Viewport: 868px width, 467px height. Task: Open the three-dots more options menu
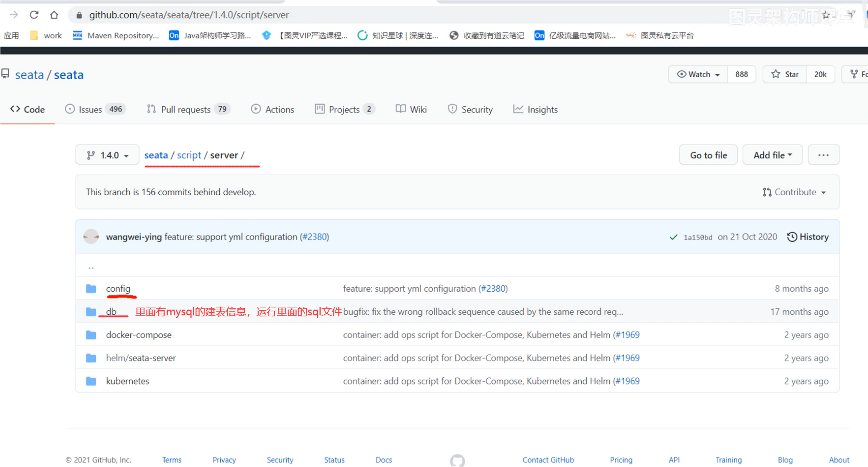[823, 155]
